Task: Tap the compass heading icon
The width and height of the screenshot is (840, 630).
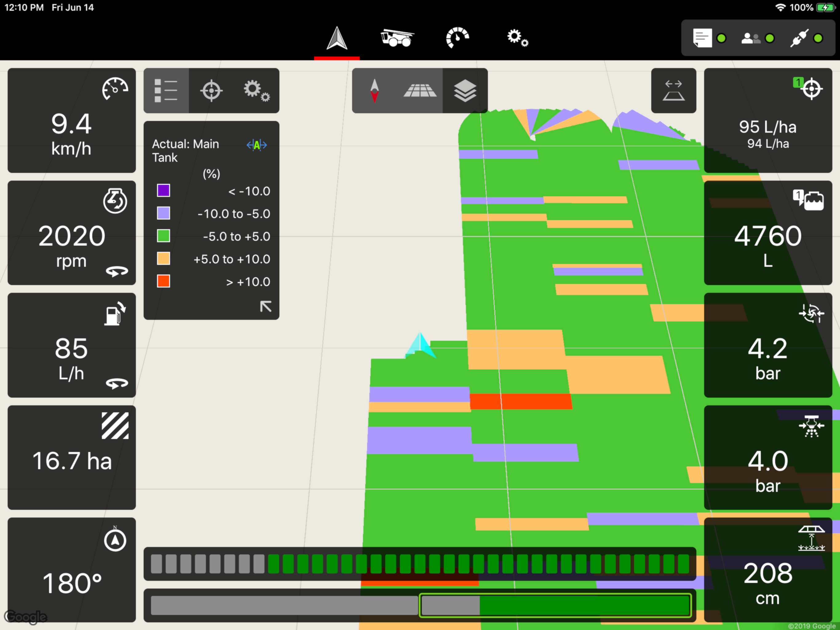Action: click(115, 539)
